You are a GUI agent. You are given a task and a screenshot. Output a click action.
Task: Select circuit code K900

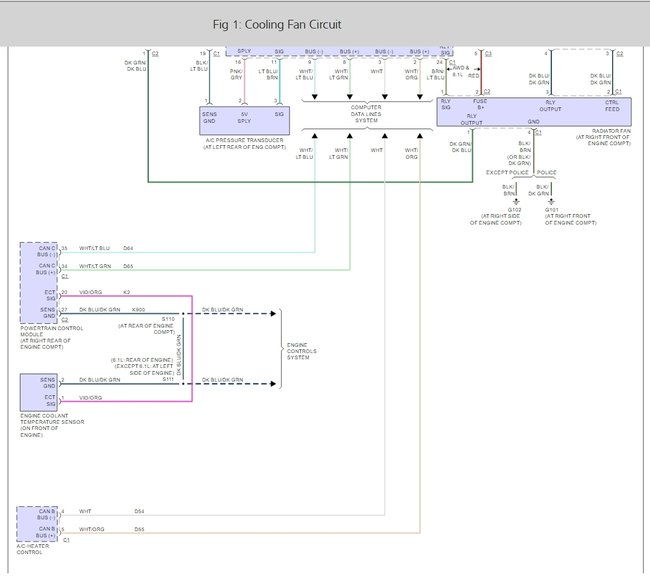(138, 310)
